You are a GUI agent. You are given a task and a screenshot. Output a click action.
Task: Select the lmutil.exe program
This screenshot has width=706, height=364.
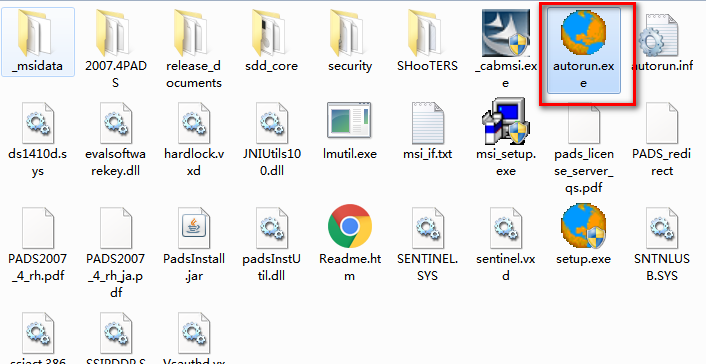pyautogui.click(x=350, y=132)
